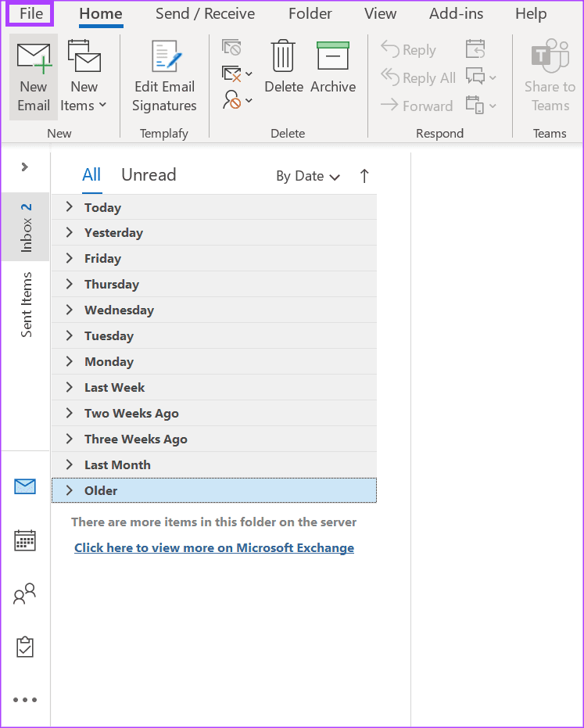The image size is (584, 728).
Task: Toggle sort order arrow
Action: [364, 176]
